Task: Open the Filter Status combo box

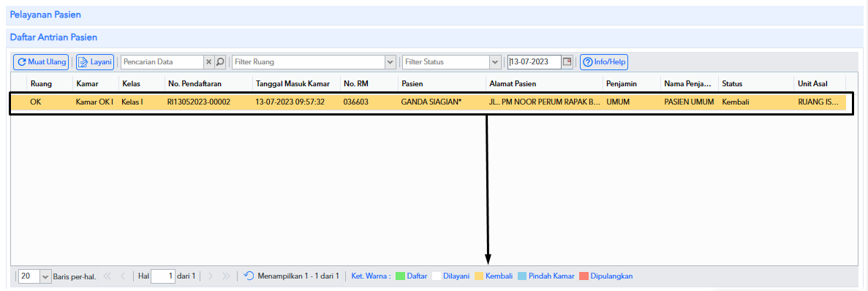Action: point(445,62)
